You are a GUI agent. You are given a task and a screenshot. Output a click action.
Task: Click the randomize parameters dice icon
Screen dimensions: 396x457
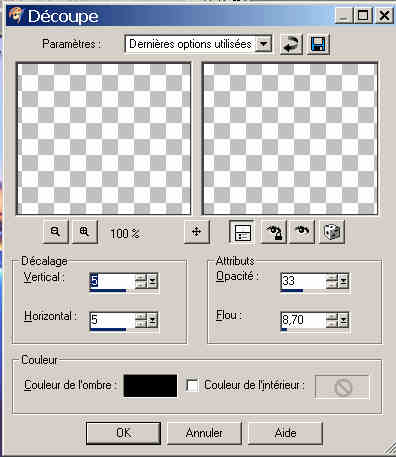pos(331,231)
